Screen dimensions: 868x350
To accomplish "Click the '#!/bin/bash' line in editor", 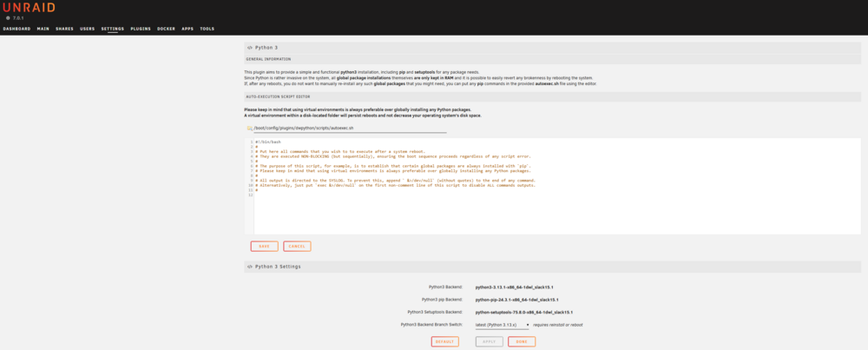I will tap(268, 142).
